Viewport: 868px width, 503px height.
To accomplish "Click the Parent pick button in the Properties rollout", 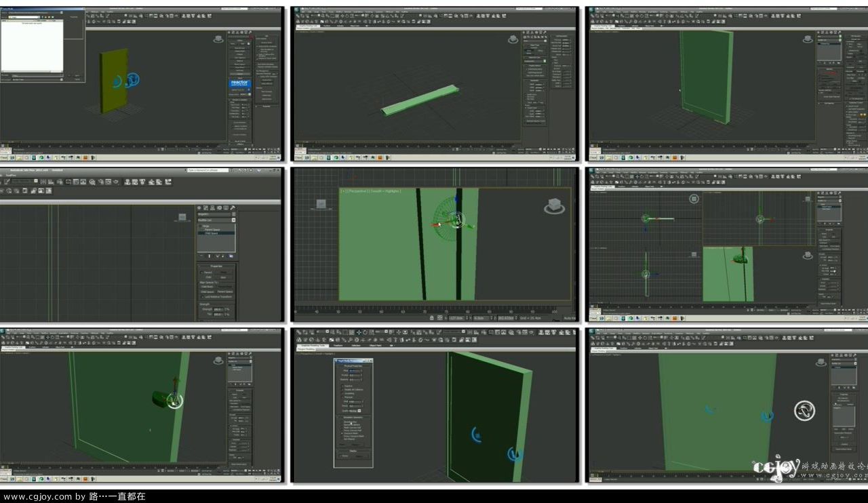I will pos(224,273).
